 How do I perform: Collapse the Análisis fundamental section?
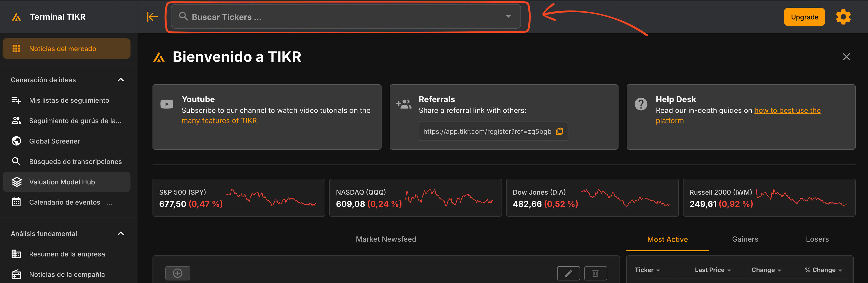[x=121, y=233]
